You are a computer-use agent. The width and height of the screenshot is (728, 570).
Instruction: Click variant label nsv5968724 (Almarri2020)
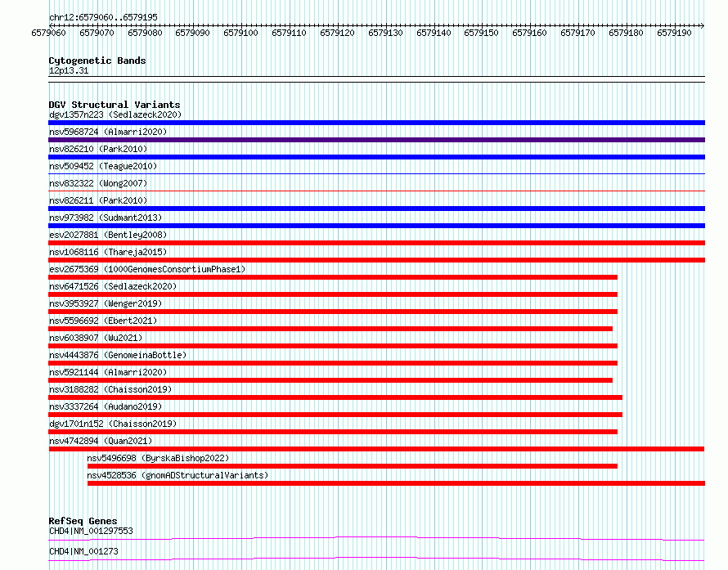[x=108, y=132]
